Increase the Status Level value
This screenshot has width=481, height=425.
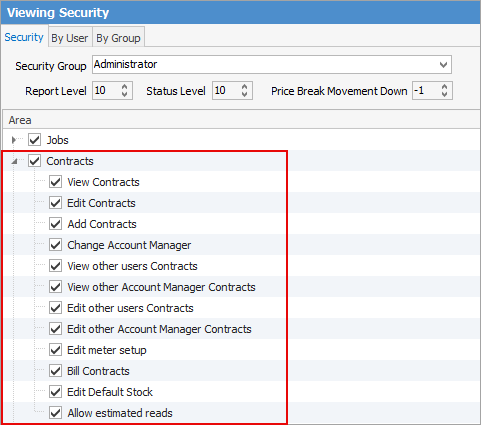click(x=245, y=87)
